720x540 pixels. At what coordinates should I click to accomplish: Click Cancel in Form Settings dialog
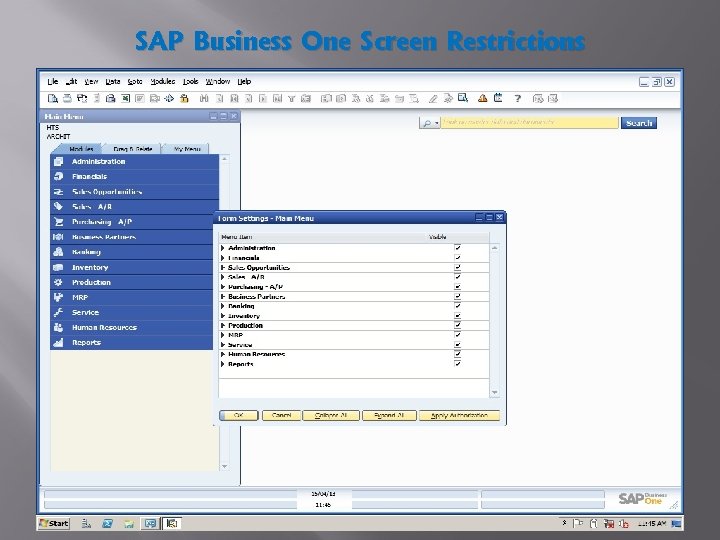click(281, 415)
